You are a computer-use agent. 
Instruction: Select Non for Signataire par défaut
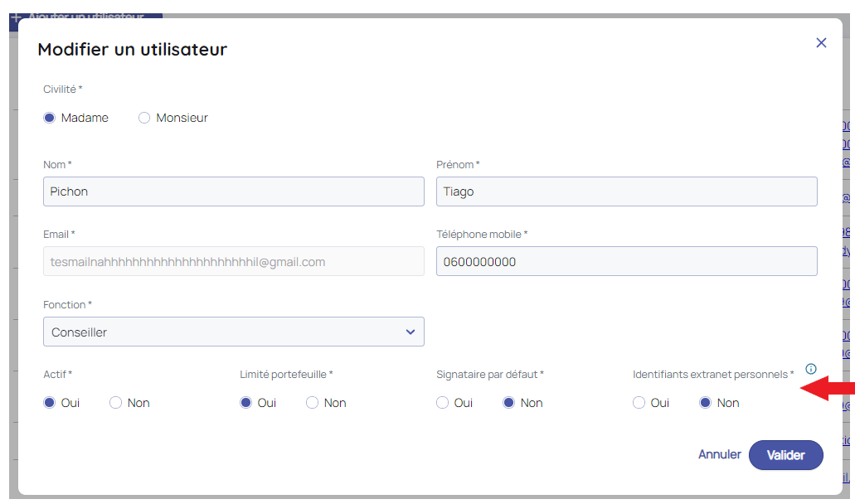point(509,403)
